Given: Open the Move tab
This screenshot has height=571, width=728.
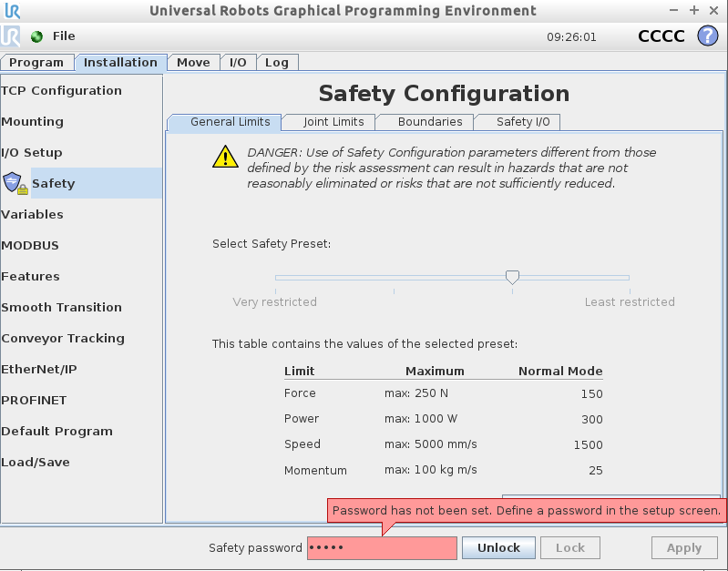Looking at the screenshot, I should [193, 63].
